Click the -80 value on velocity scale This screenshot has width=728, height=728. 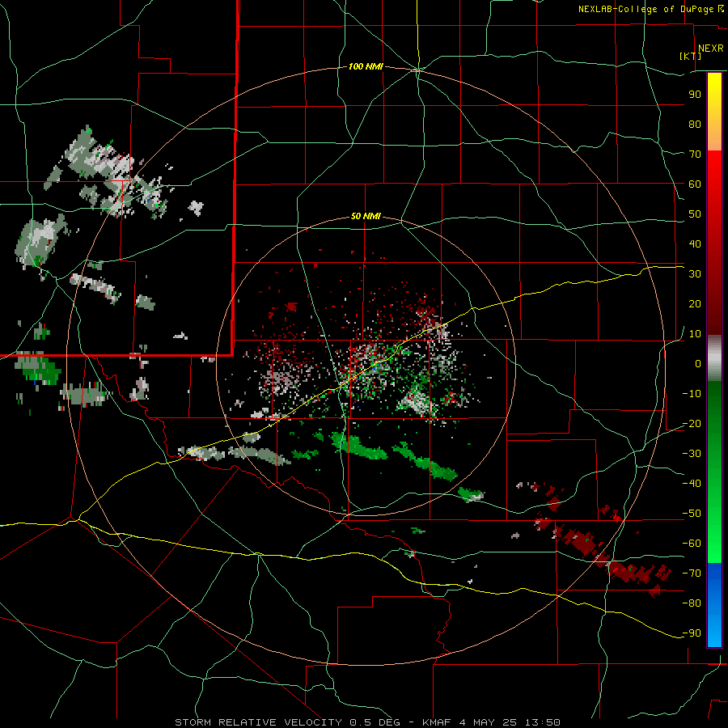692,603
